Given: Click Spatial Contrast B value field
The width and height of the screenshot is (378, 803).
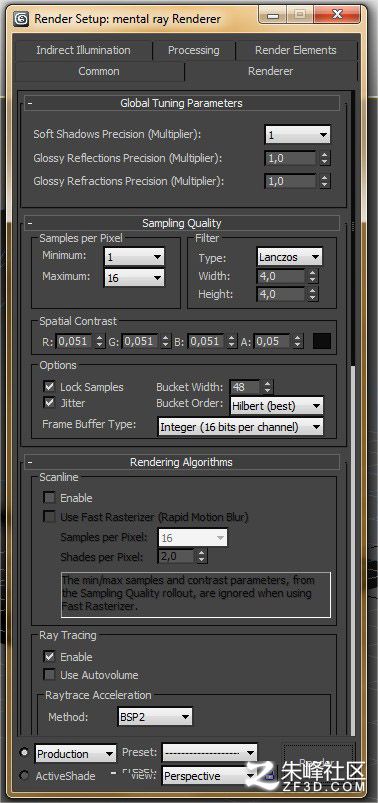Looking at the screenshot, I should (x=206, y=341).
